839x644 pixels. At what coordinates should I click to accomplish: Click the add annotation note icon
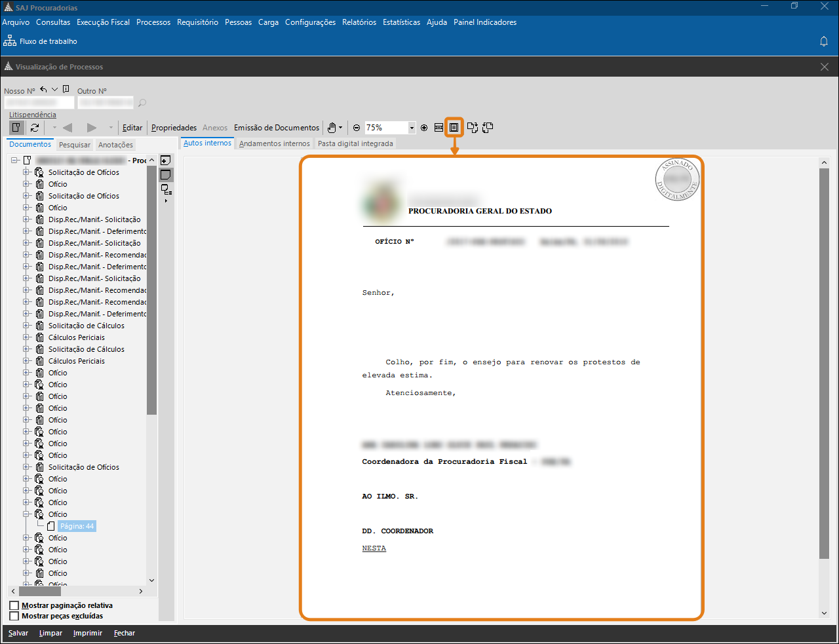[x=166, y=161]
